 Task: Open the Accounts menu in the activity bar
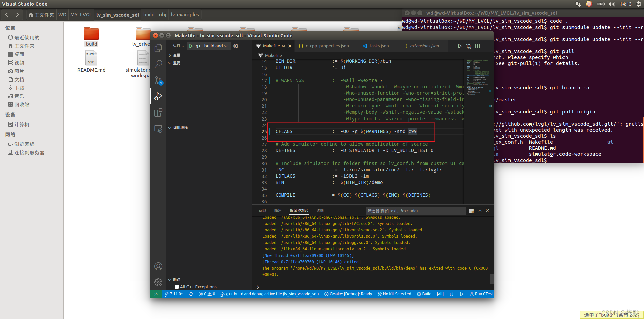click(158, 266)
